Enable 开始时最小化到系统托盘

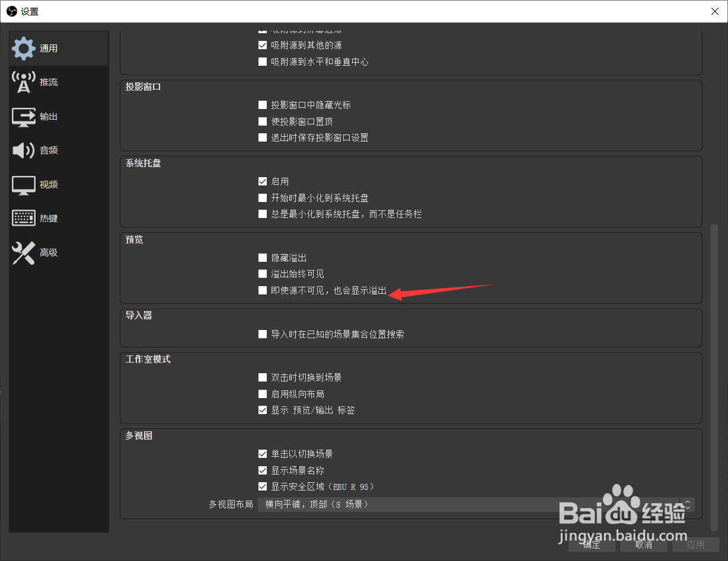point(263,198)
